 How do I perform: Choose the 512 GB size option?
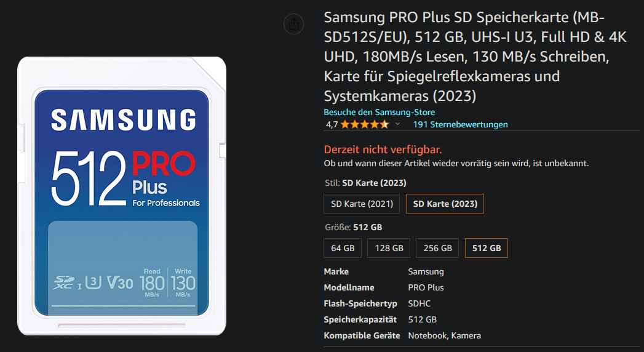tap(487, 248)
